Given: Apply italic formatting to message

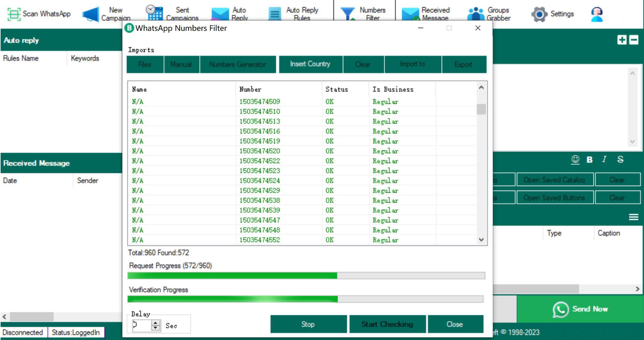Looking at the screenshot, I should [x=604, y=159].
